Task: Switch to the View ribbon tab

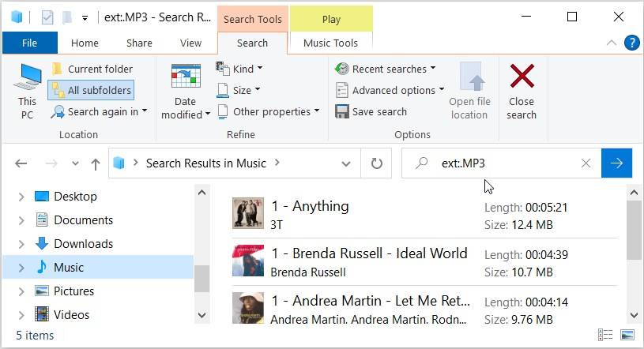Action: pos(190,43)
